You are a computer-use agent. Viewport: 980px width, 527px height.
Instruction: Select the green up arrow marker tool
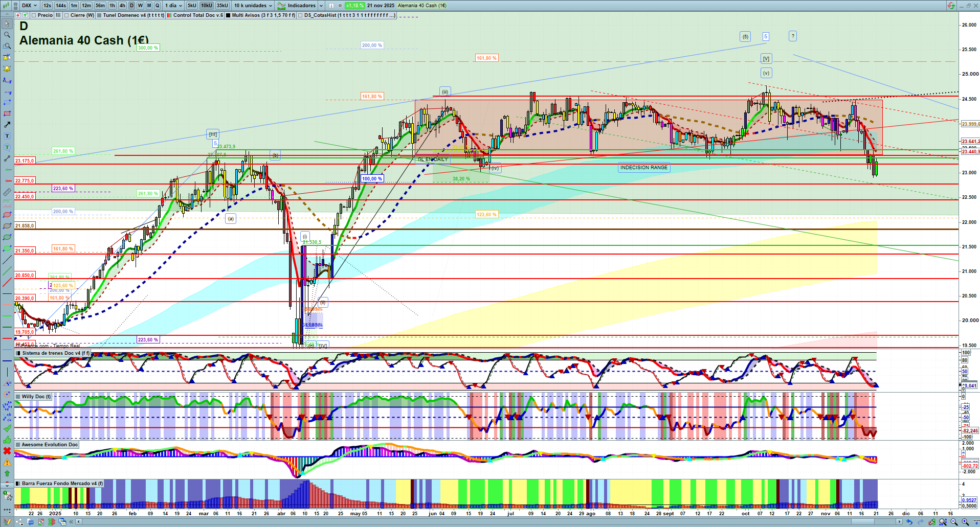tap(7, 473)
